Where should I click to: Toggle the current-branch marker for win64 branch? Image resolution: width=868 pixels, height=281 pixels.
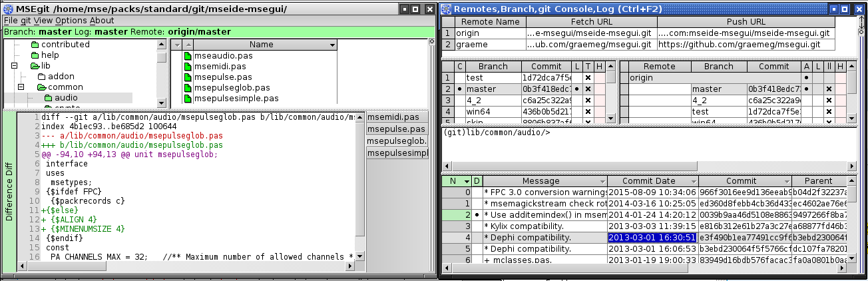(x=459, y=112)
